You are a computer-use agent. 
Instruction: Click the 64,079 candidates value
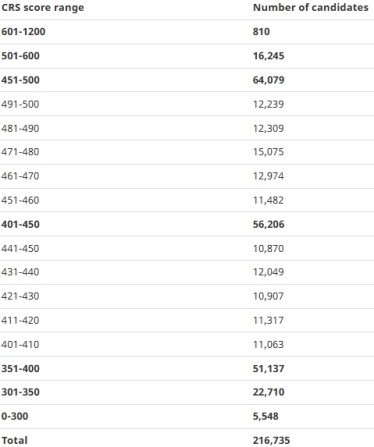[x=269, y=80]
